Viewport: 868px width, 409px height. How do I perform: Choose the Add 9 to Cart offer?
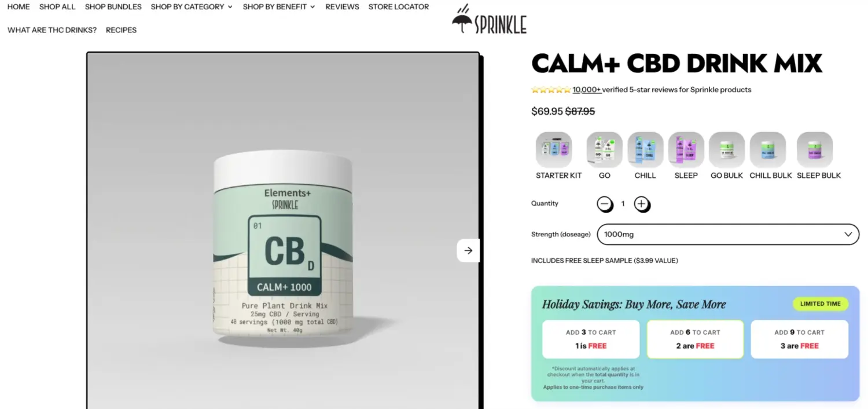[x=799, y=339]
